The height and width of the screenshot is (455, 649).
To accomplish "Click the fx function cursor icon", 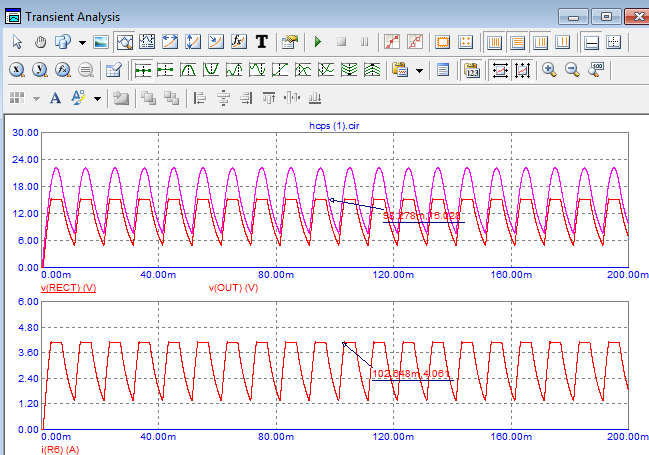I will pyautogui.click(x=238, y=42).
